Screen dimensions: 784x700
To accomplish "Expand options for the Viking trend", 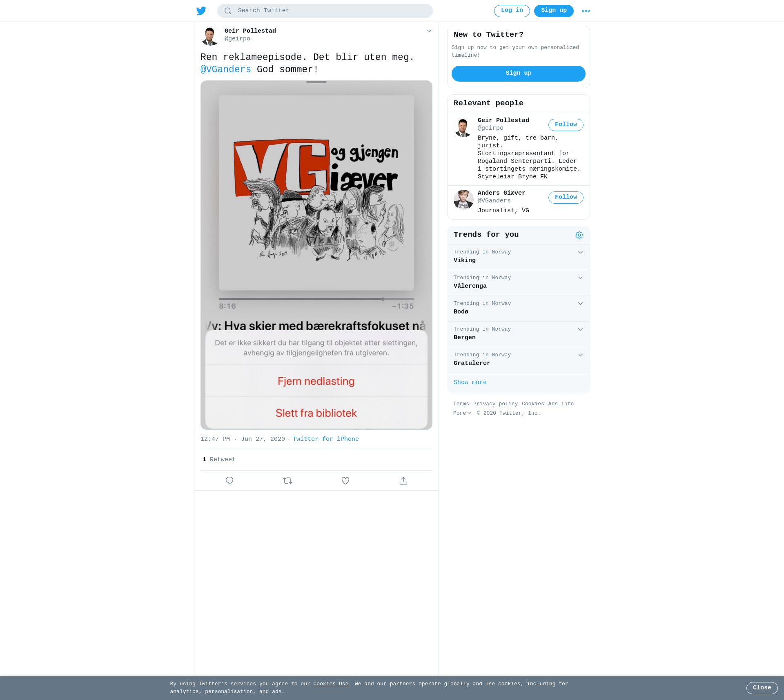I will point(580,252).
